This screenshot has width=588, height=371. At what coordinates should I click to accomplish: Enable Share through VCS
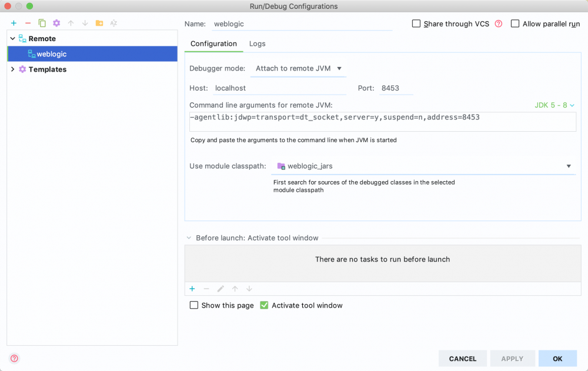[416, 24]
